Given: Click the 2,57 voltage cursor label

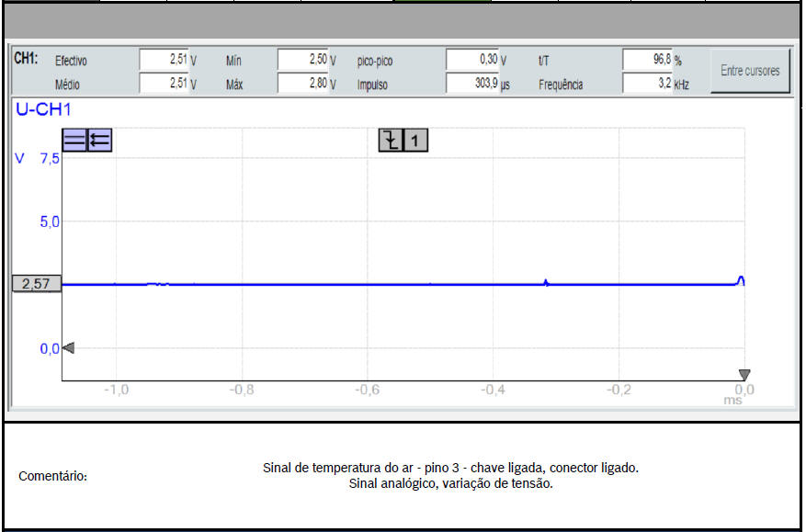Looking at the screenshot, I should pyautogui.click(x=36, y=285).
